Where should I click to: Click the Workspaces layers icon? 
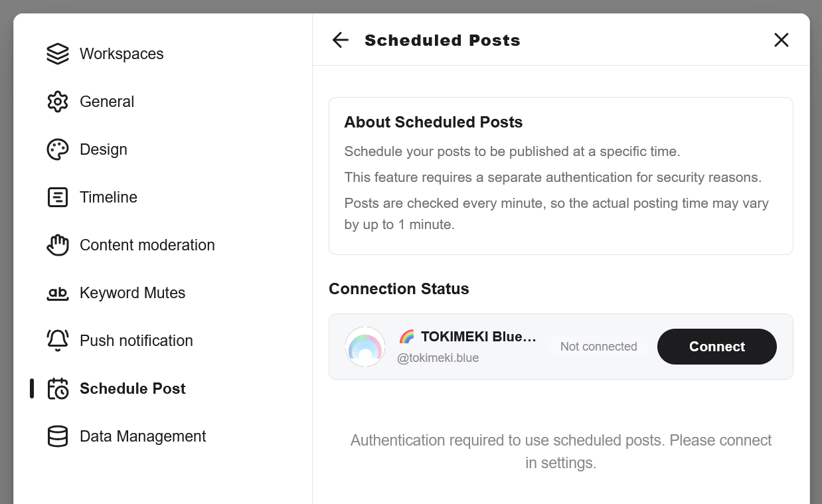pyautogui.click(x=58, y=54)
